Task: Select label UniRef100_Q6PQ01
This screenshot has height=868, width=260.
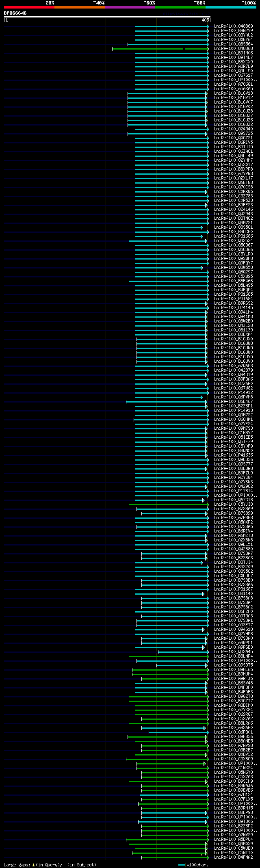Action: point(233,732)
